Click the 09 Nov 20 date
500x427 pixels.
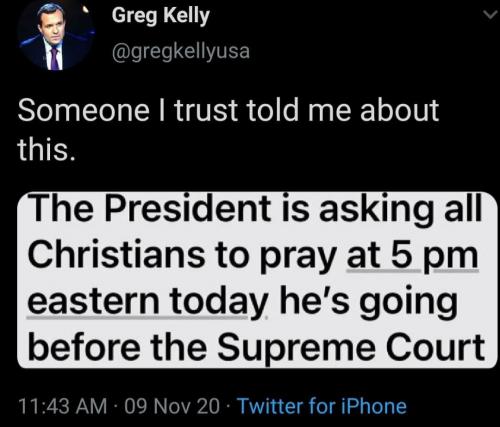tap(172, 406)
